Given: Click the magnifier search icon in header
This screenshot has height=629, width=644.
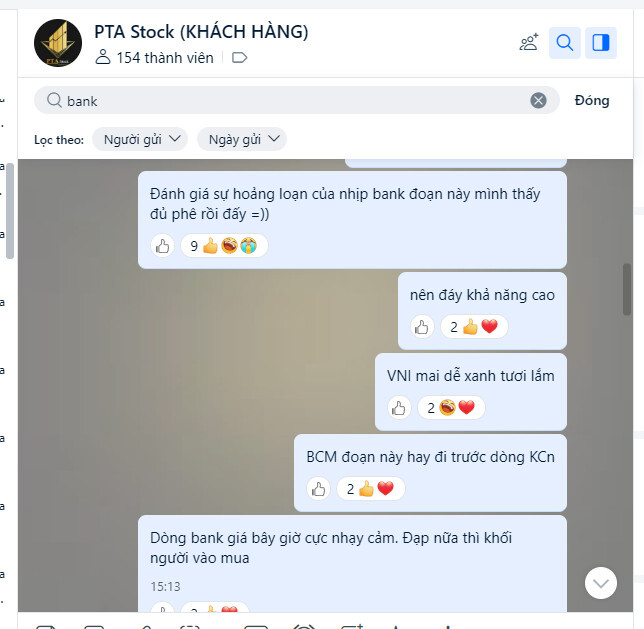Looking at the screenshot, I should pyautogui.click(x=565, y=43).
